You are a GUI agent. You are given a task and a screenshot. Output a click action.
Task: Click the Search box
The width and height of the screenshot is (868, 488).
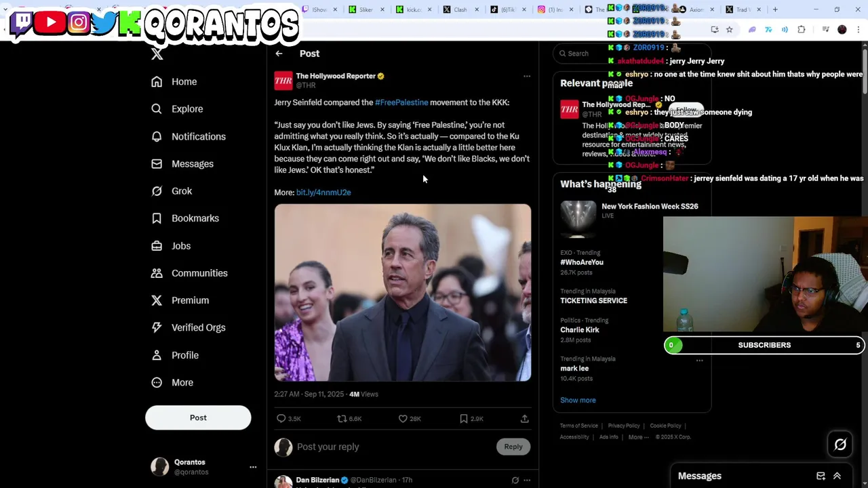tap(632, 54)
